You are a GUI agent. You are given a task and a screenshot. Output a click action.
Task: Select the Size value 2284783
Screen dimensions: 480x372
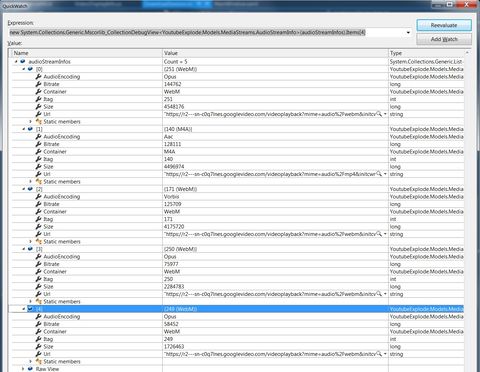[x=174, y=287]
